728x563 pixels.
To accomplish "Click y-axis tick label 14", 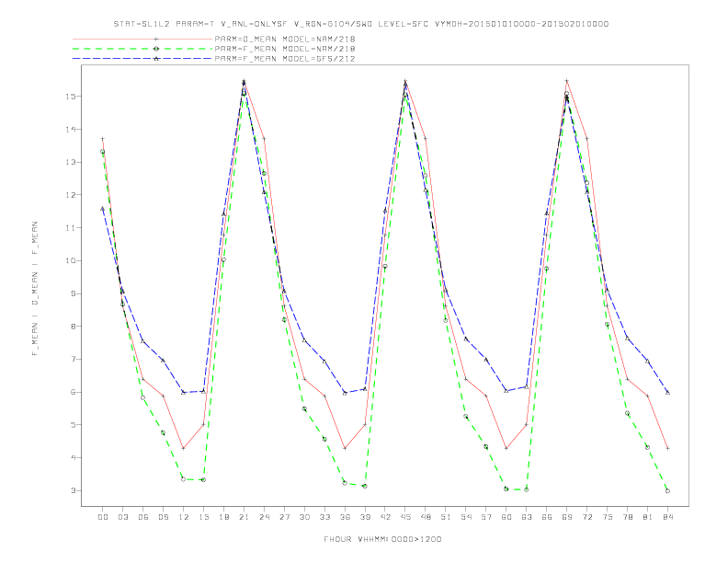I will [71, 129].
